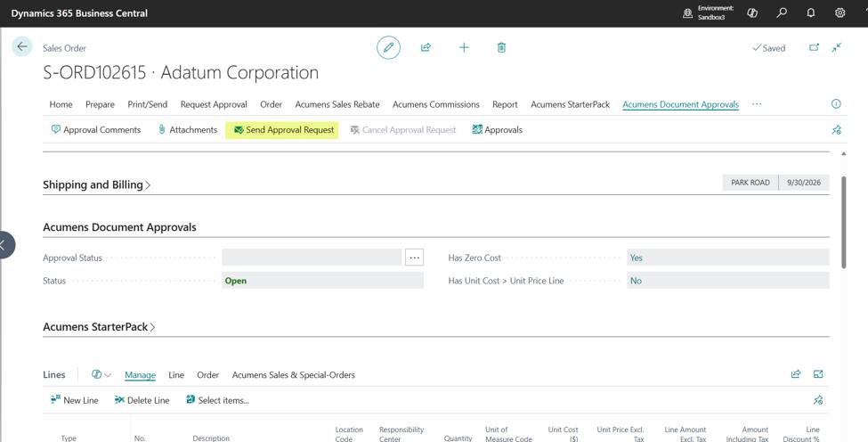The height and width of the screenshot is (442, 868).
Task: Click Has Zero Cost value Yes
Action: [728, 258]
